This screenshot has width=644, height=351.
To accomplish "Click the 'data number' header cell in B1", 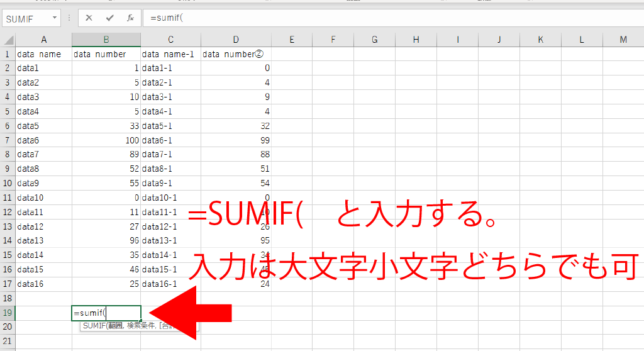I will [x=106, y=54].
